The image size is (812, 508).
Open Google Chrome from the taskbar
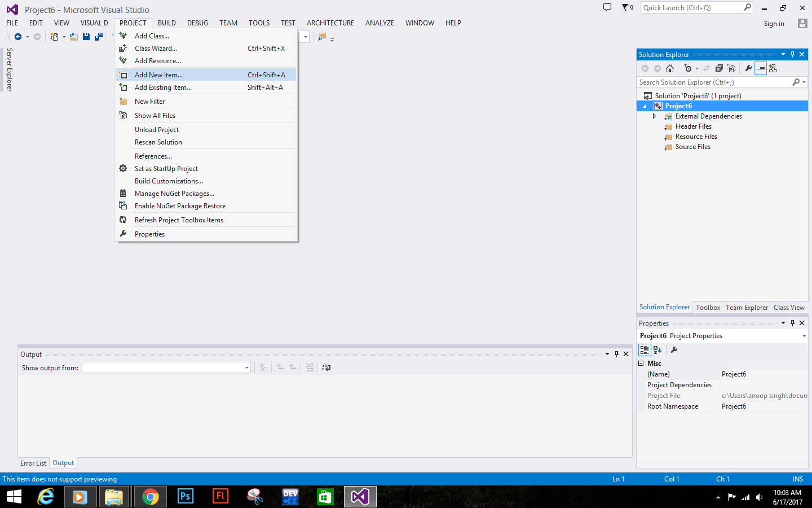click(150, 497)
